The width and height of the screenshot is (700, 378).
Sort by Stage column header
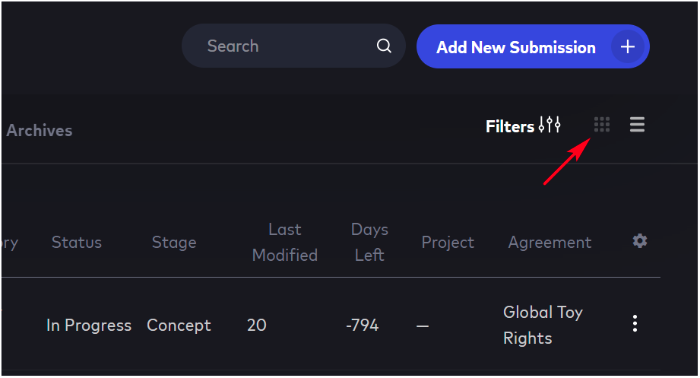tap(174, 242)
